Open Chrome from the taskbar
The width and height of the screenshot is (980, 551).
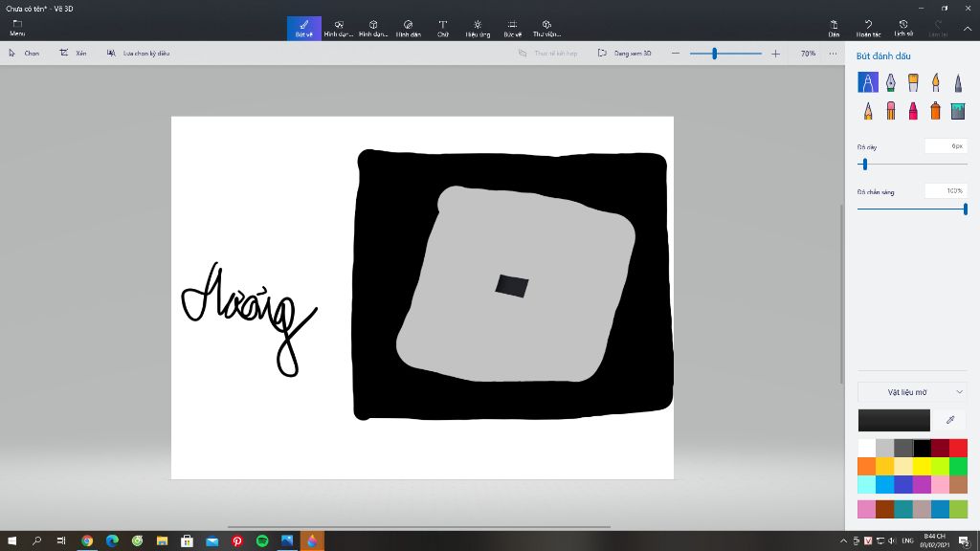pos(87,540)
